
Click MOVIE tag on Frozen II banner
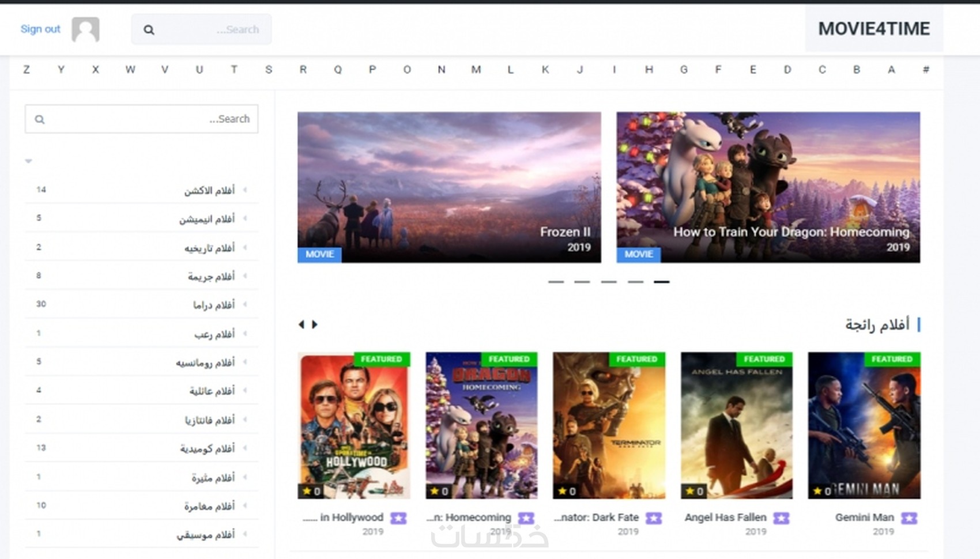(319, 254)
